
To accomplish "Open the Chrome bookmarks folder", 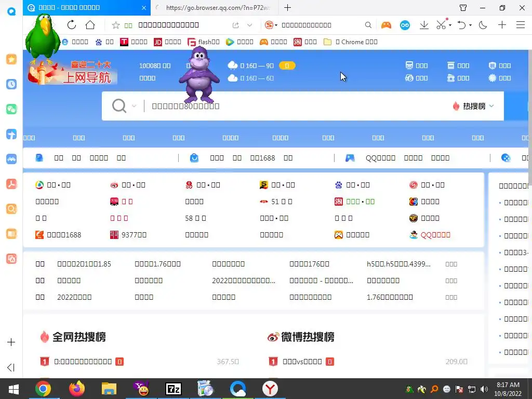I will [351, 42].
